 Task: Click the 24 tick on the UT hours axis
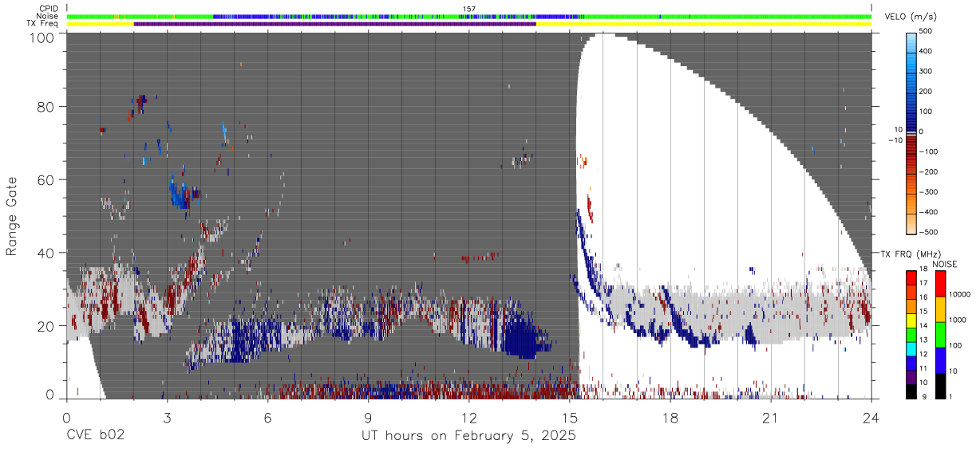point(871,418)
